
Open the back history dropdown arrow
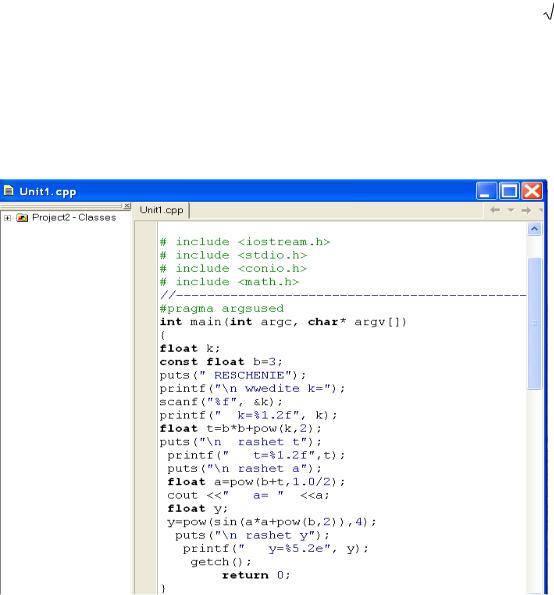[x=511, y=210]
